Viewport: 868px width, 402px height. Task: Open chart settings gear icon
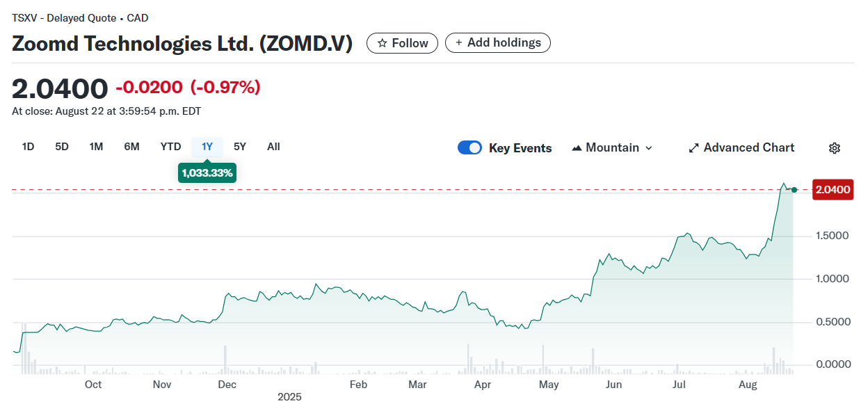point(835,148)
